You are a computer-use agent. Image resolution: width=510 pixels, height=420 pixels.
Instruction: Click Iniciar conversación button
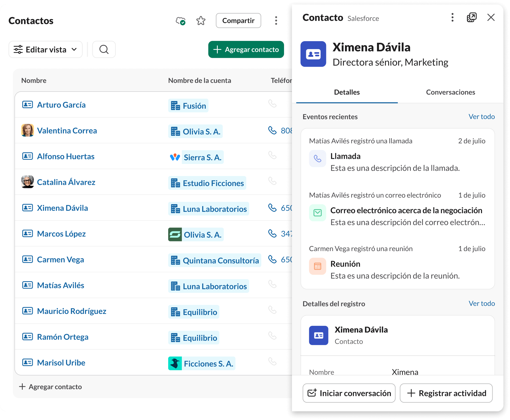point(349,393)
